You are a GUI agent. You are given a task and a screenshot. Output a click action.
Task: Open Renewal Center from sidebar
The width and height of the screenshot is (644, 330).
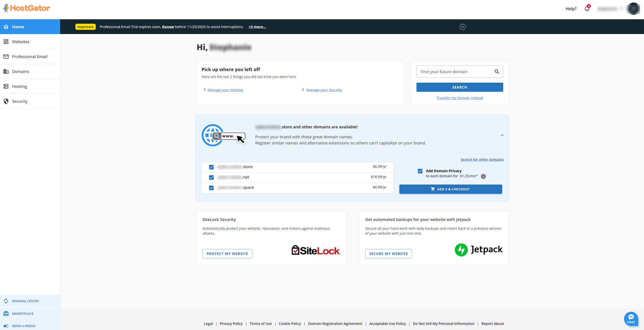pos(25,301)
